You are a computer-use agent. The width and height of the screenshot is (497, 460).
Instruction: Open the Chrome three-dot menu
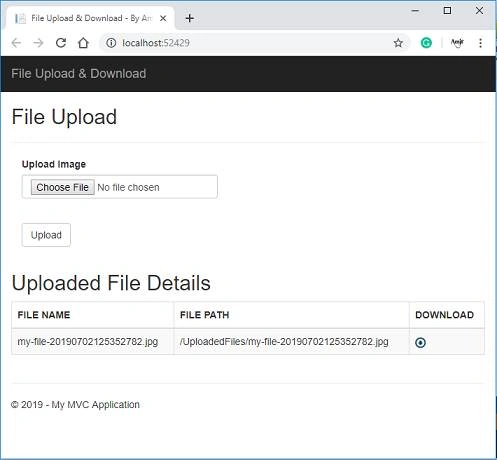pyautogui.click(x=480, y=43)
